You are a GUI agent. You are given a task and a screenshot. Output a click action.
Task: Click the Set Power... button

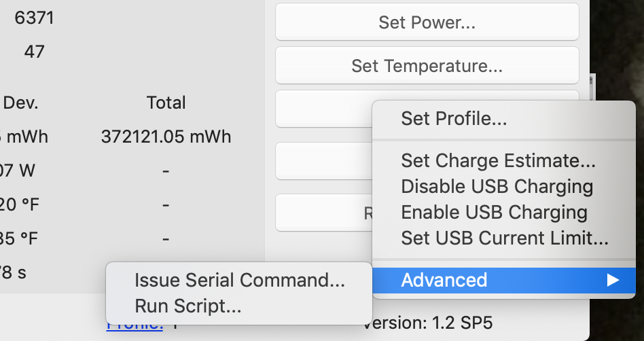click(x=427, y=22)
